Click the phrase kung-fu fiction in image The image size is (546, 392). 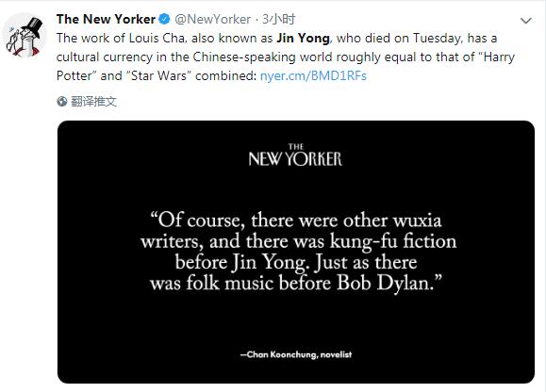393,241
